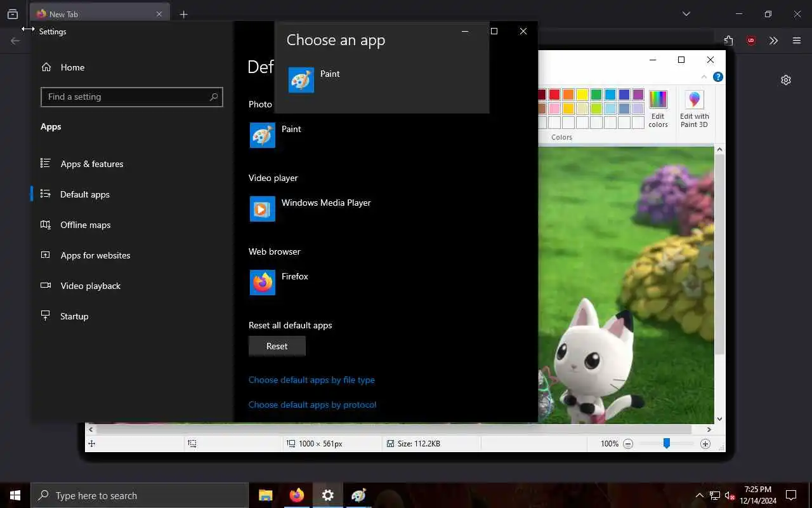The image size is (812, 508).
Task: Open Paint Help question mark icon
Action: tap(718, 77)
